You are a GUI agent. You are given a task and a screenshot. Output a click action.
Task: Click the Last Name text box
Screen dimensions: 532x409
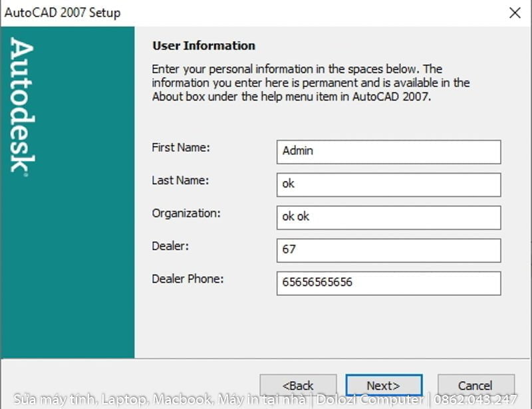click(x=388, y=184)
